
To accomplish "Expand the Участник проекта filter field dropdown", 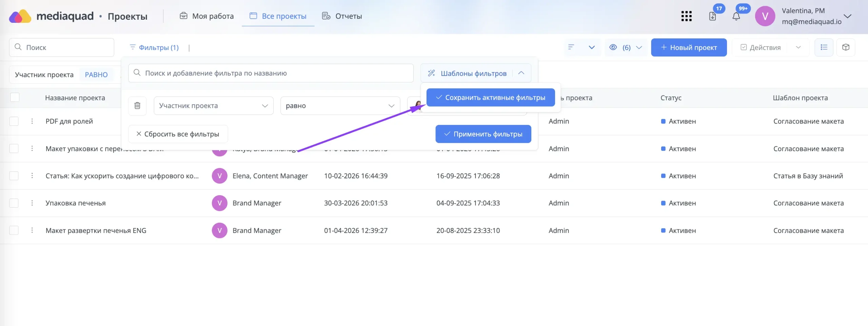I will coord(214,106).
